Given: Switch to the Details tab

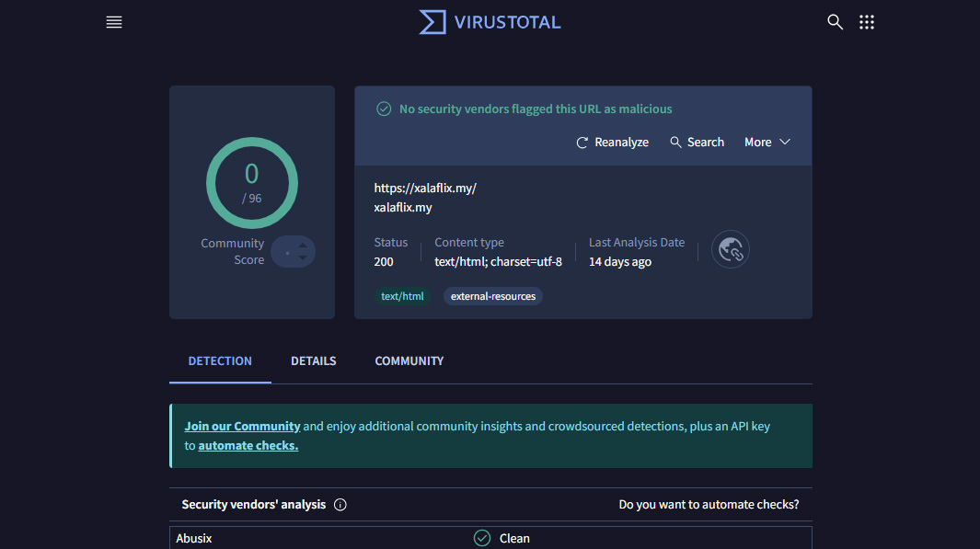Looking at the screenshot, I should 313,361.
